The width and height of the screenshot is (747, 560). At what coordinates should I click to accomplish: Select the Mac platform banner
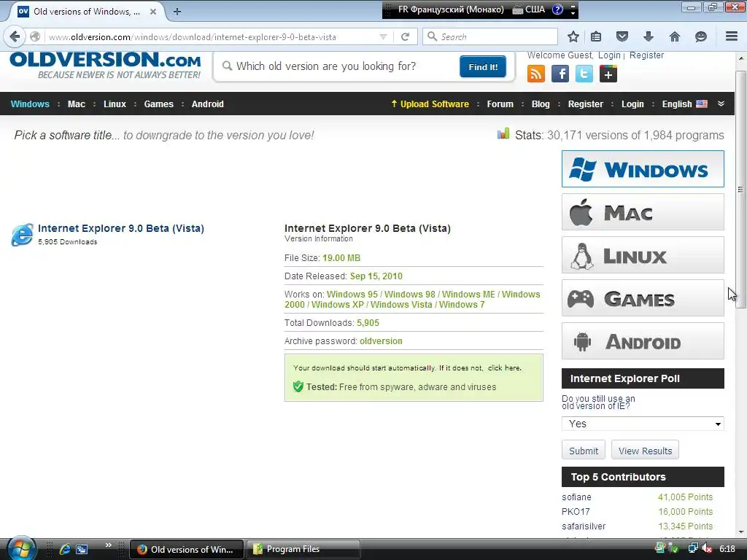(x=643, y=212)
